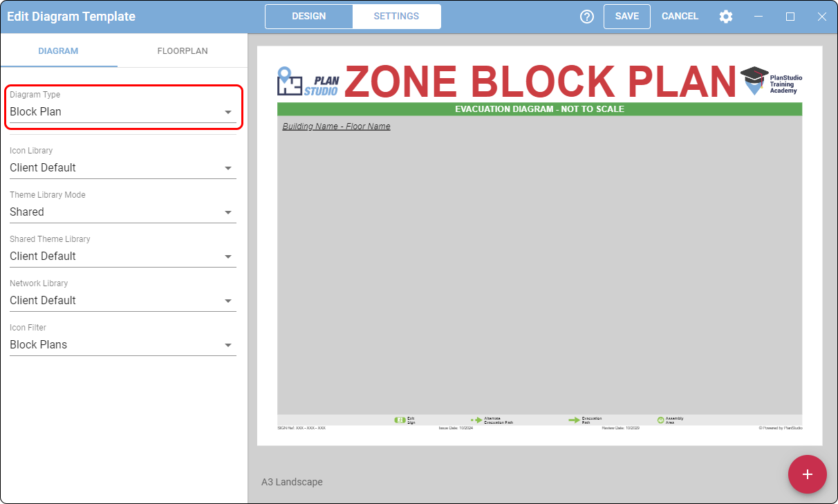This screenshot has width=838, height=504.
Task: Cancel editing the template
Action: point(680,17)
